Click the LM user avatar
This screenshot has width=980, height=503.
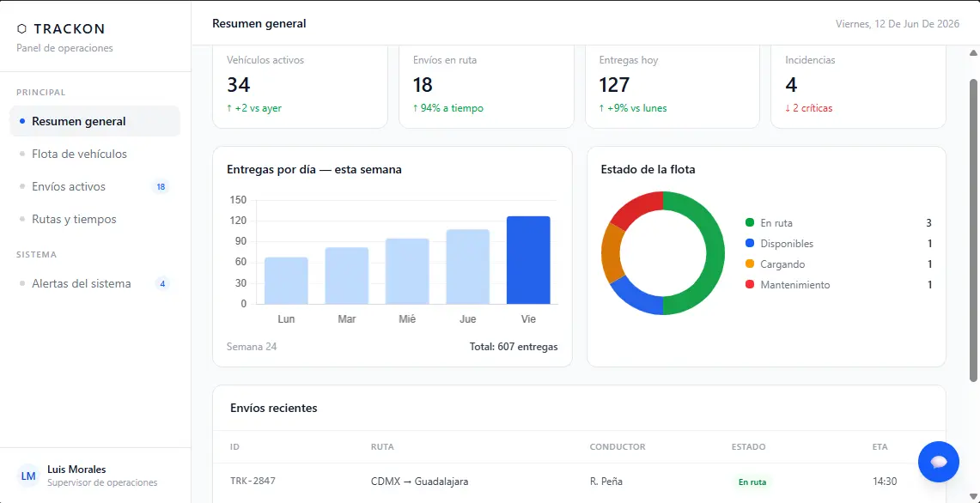28,476
